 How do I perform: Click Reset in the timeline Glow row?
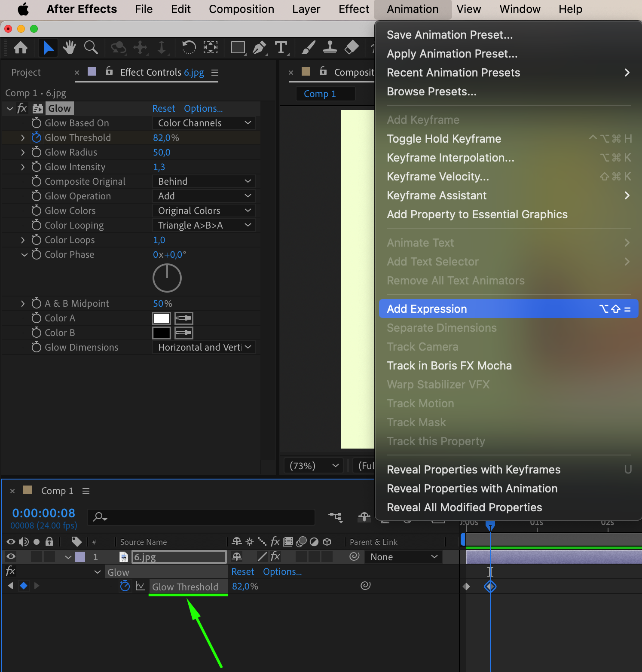point(243,572)
